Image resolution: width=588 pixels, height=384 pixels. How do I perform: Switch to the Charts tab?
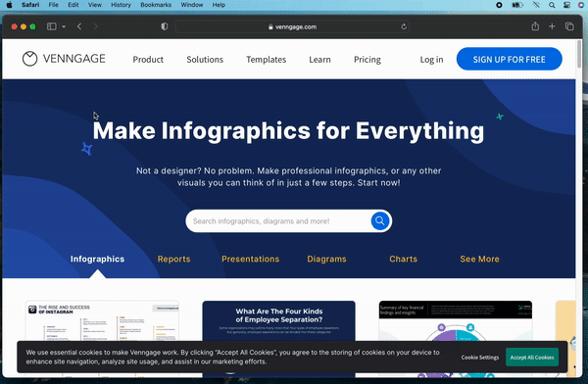tap(403, 259)
